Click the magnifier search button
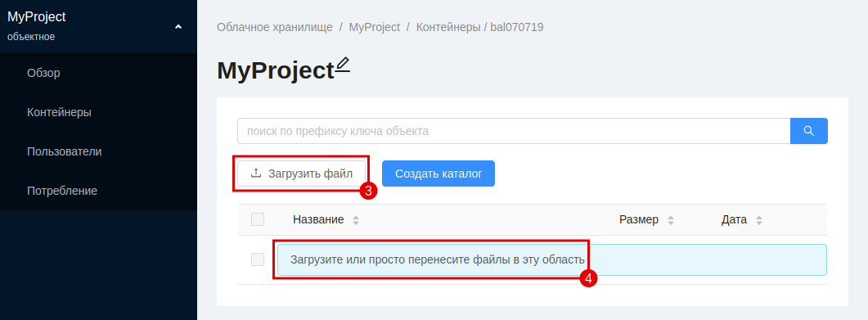 point(809,131)
